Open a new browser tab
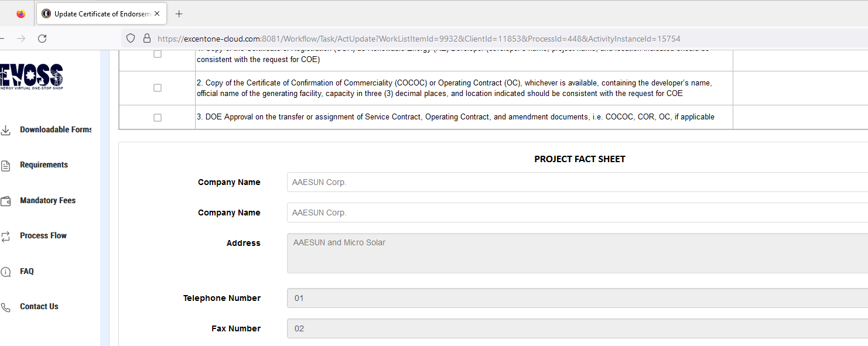 tap(179, 13)
